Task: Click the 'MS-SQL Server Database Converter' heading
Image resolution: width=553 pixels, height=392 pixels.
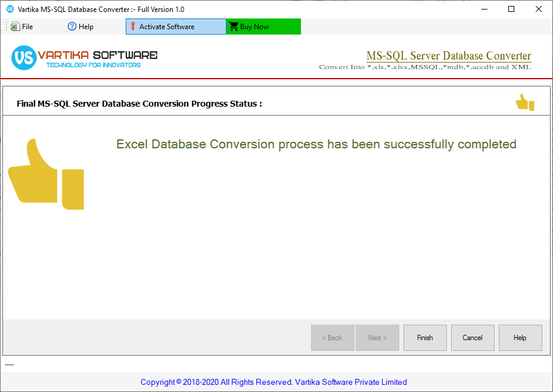Action: click(449, 55)
